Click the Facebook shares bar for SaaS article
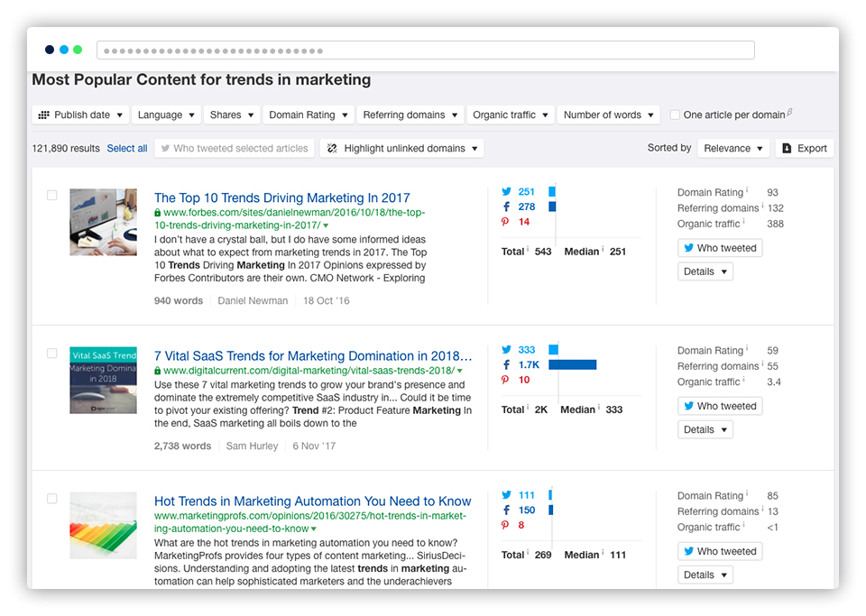The width and height of the screenshot is (866, 616). (x=572, y=365)
